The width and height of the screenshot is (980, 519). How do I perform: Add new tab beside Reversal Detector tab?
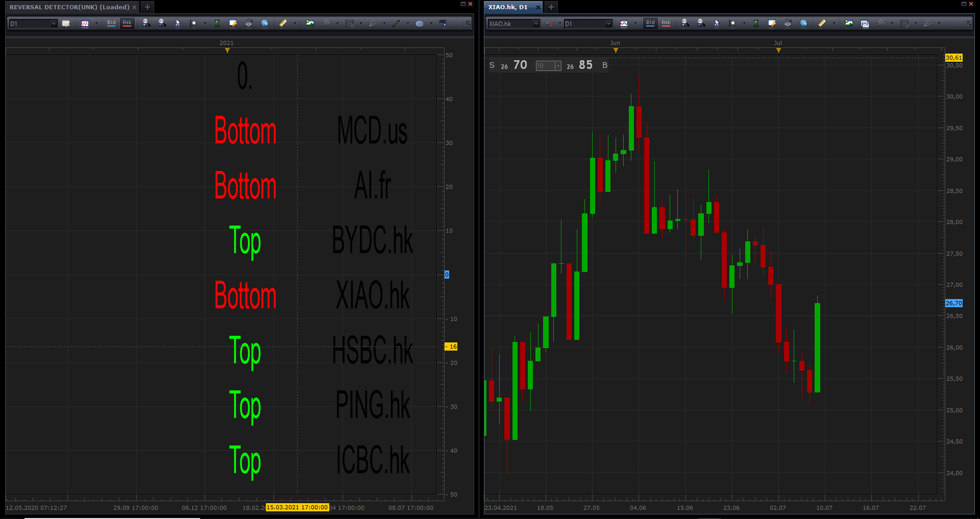[x=148, y=7]
